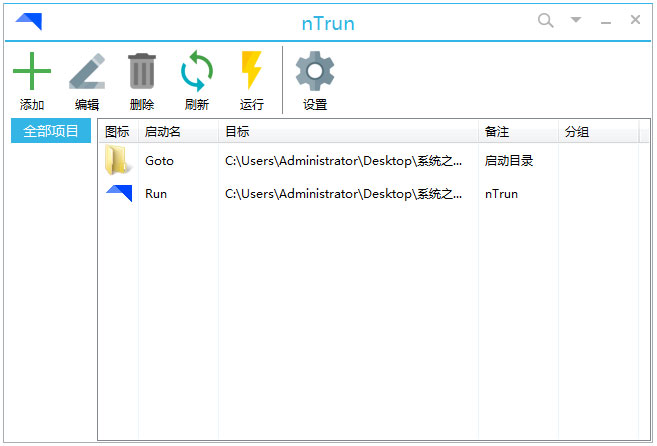Refresh the list with the 刷新 icon
The width and height of the screenshot is (657, 446).
(x=197, y=71)
